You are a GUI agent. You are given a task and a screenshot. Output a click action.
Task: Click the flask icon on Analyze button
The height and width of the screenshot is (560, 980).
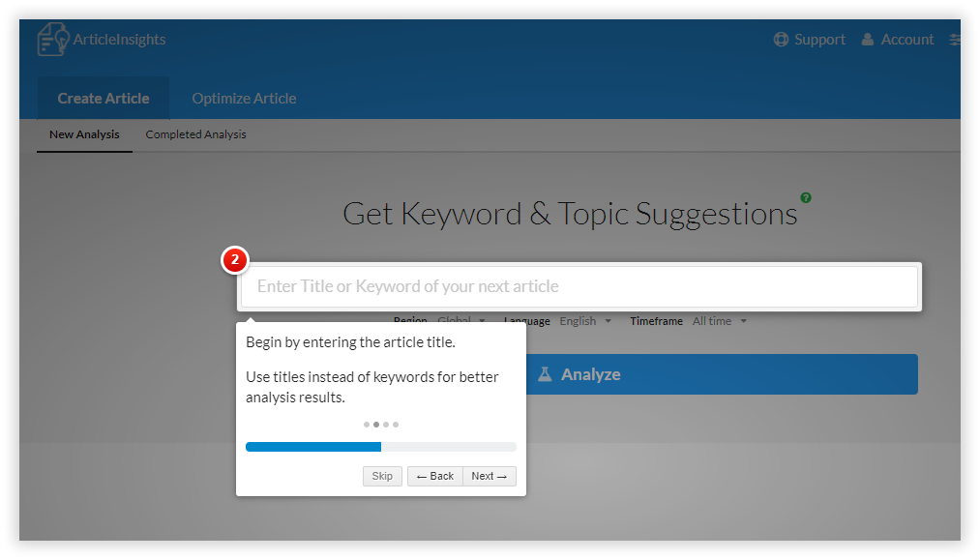coord(545,374)
